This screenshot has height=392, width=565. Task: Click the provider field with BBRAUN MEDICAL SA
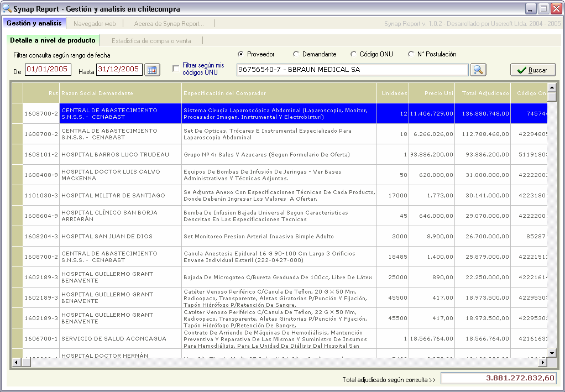click(352, 70)
